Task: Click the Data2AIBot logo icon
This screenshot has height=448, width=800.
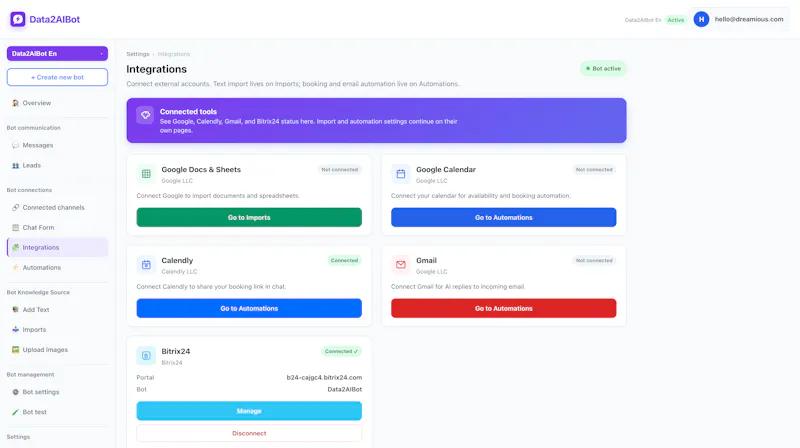Action: (x=18, y=19)
